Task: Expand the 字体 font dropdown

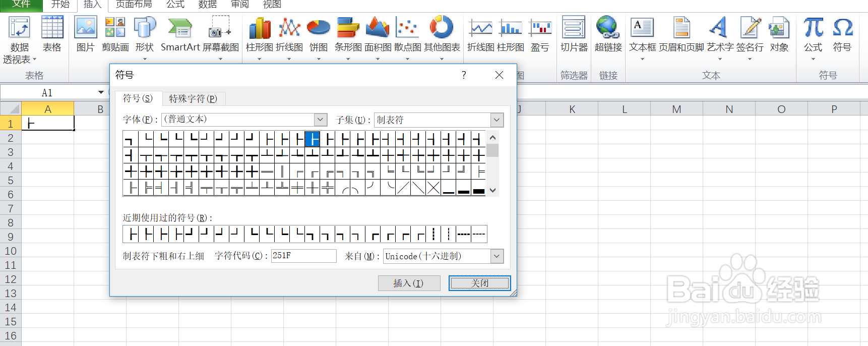Action: pos(321,120)
